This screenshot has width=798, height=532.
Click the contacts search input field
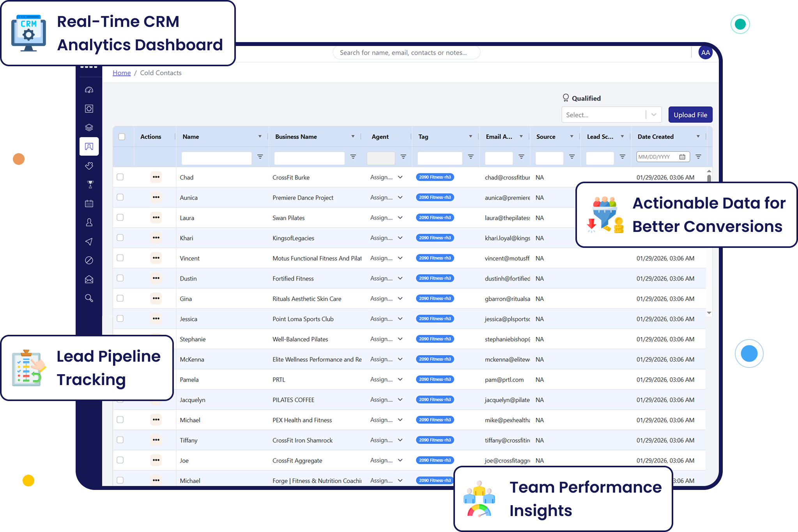click(x=406, y=53)
